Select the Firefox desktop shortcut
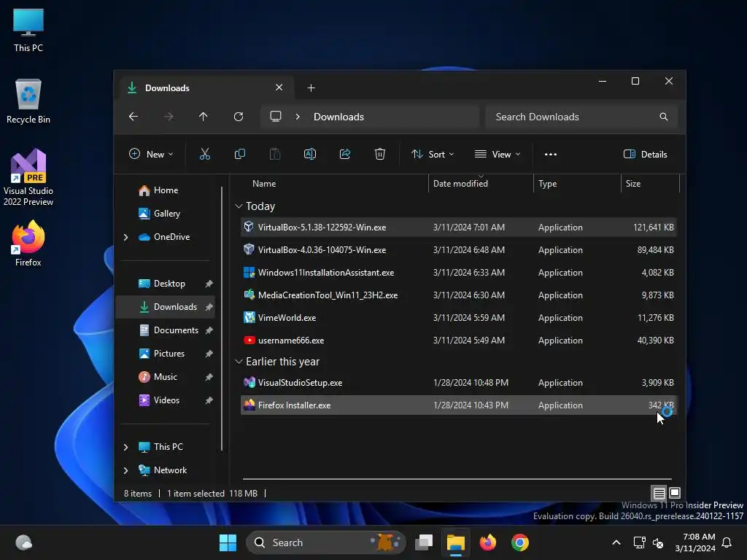747x560 pixels. click(x=28, y=244)
